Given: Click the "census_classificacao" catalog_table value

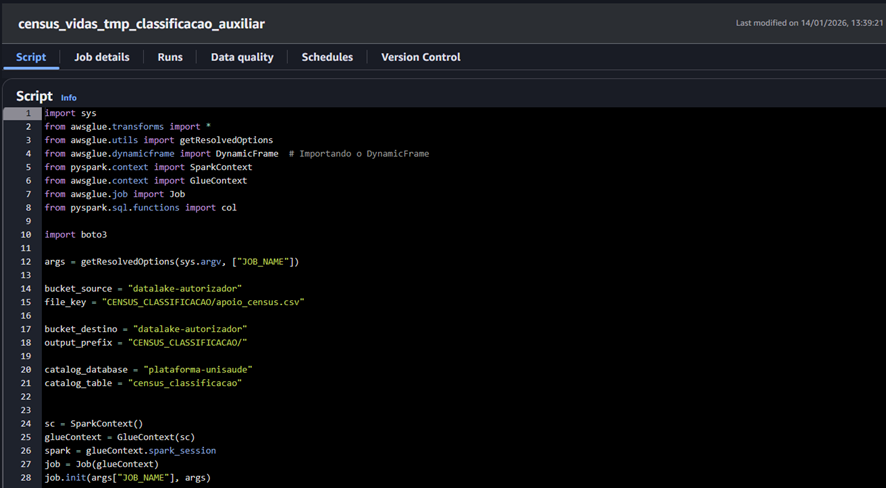Looking at the screenshot, I should click(x=184, y=383).
